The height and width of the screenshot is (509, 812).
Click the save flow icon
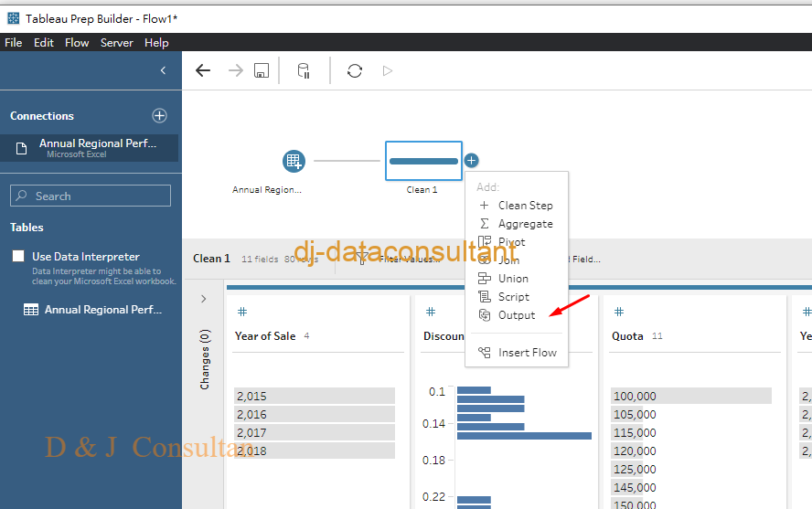point(262,70)
